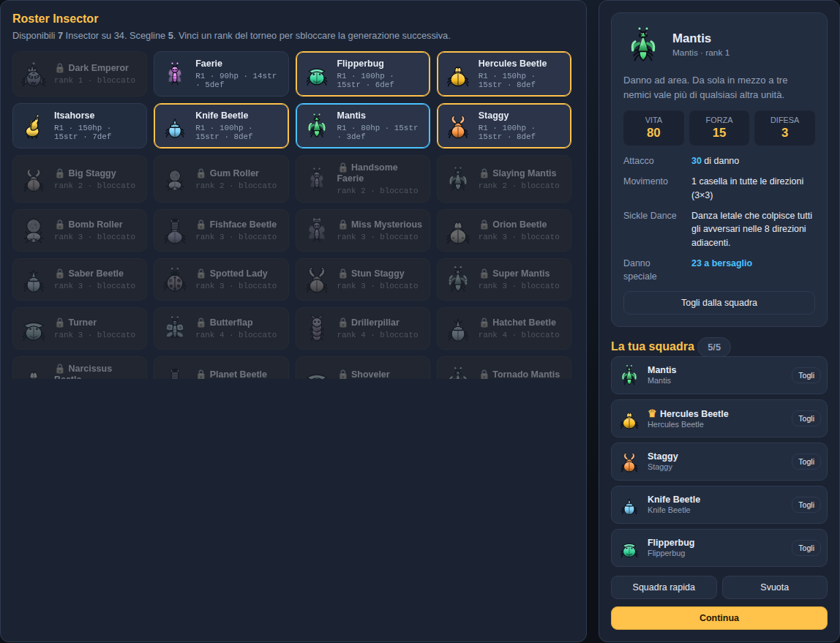The height and width of the screenshot is (643, 840).
Task: Click the VITA 80 stat box
Action: [x=653, y=128]
